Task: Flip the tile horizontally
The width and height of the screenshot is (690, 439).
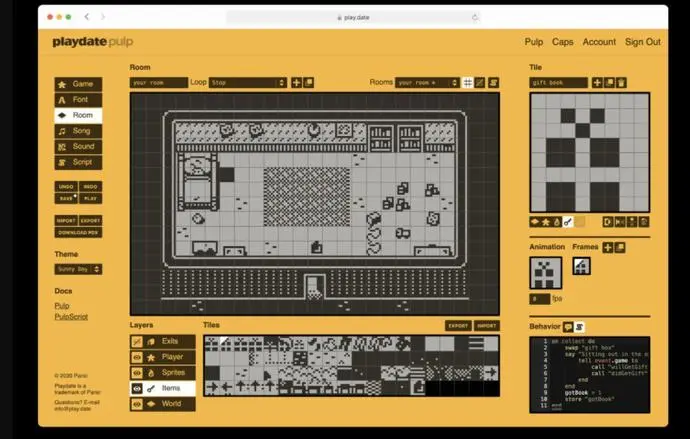Action: 620,222
